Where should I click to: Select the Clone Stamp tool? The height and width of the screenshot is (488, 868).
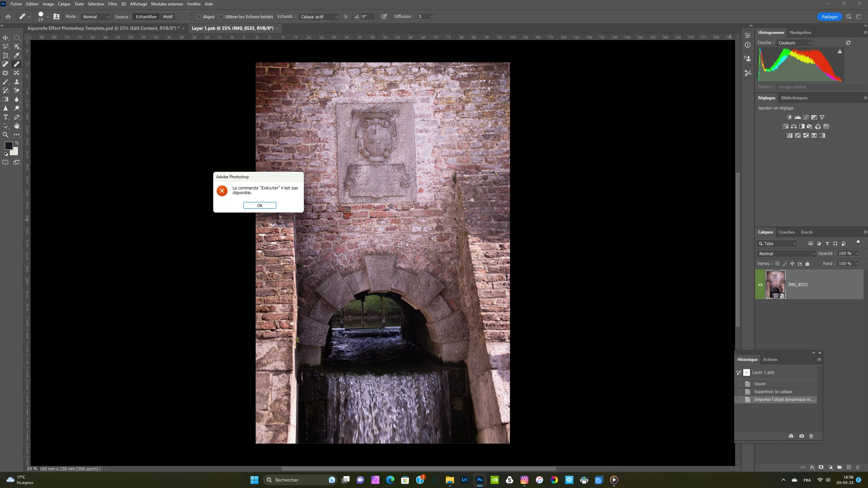pos(17,82)
